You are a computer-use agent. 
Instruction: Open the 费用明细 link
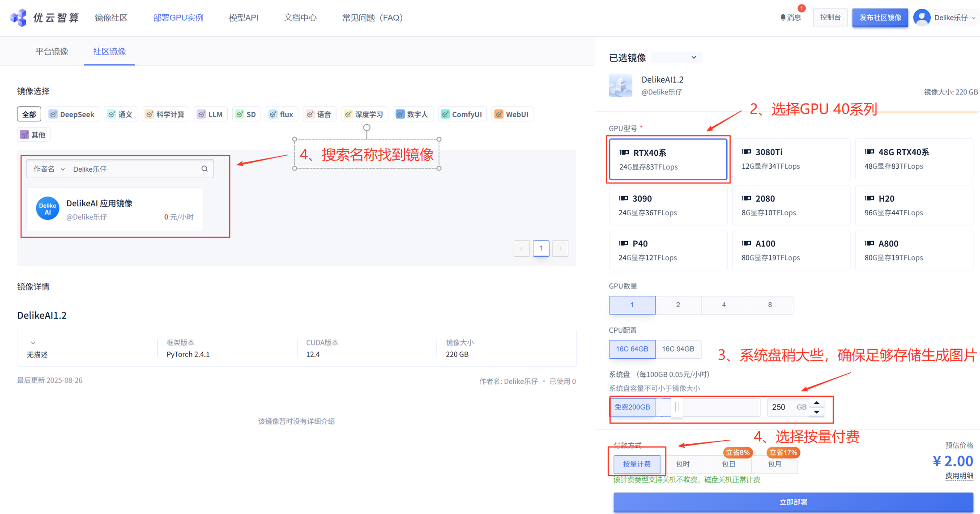point(959,476)
